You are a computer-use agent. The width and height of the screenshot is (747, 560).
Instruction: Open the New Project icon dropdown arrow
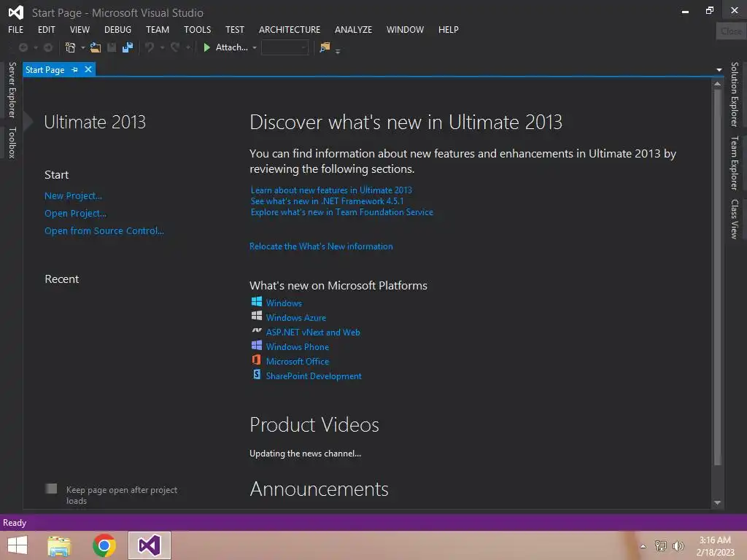pos(83,47)
